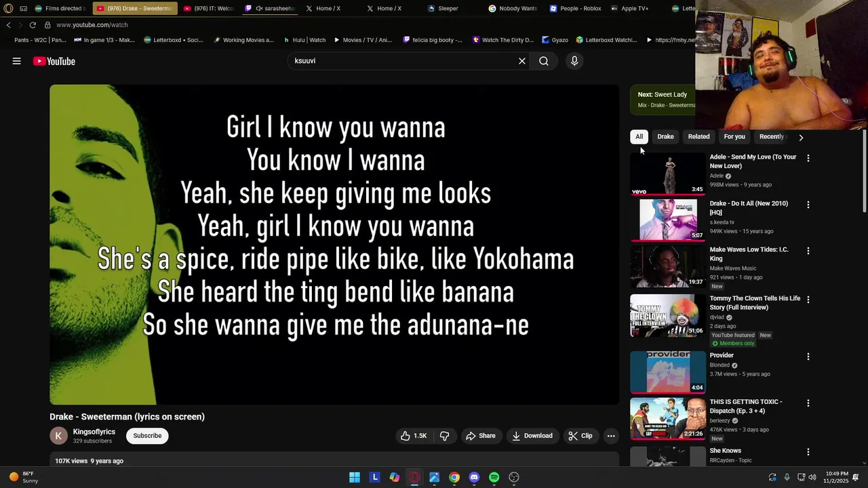Open OBS Studio from the taskbar
The height and width of the screenshot is (488, 868).
pyautogui.click(x=514, y=477)
